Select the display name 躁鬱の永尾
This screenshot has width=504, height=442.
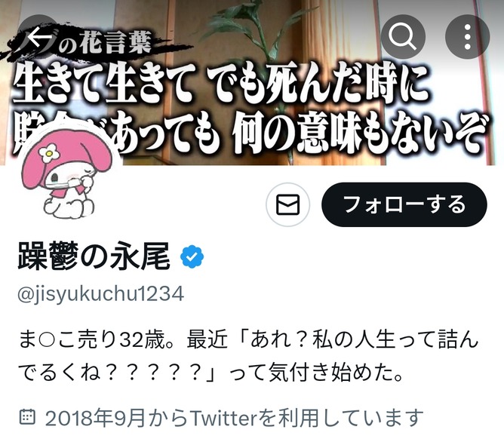94,256
